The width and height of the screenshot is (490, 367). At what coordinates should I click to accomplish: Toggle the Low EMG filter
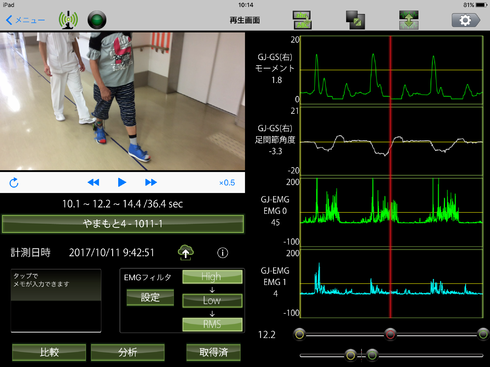click(x=212, y=300)
